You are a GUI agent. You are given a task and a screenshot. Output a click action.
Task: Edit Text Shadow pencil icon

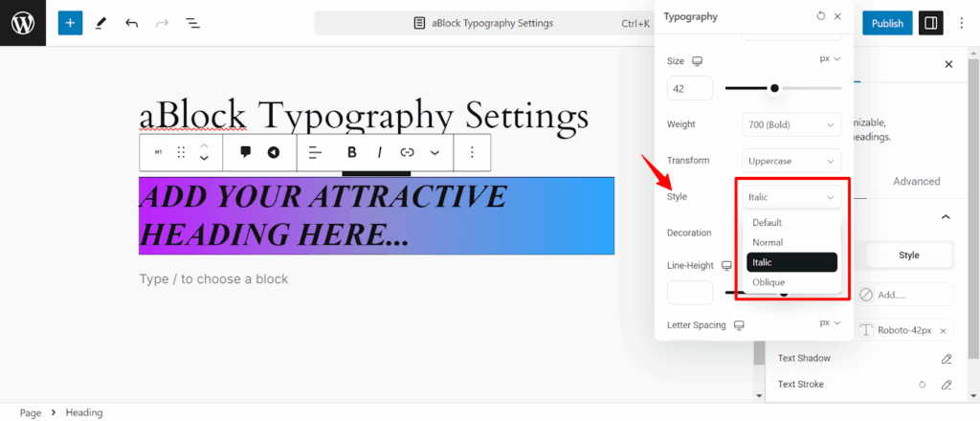click(x=947, y=359)
